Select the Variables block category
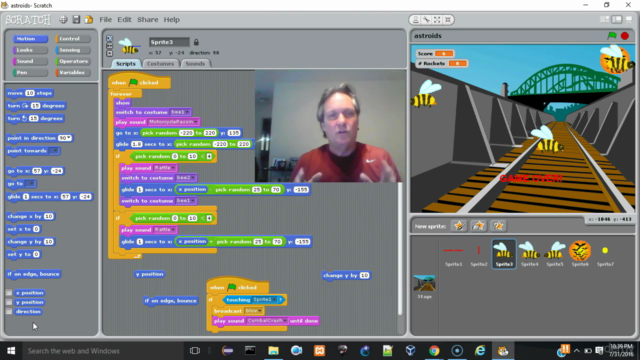Image resolution: width=640 pixels, height=360 pixels. pyautogui.click(x=73, y=72)
